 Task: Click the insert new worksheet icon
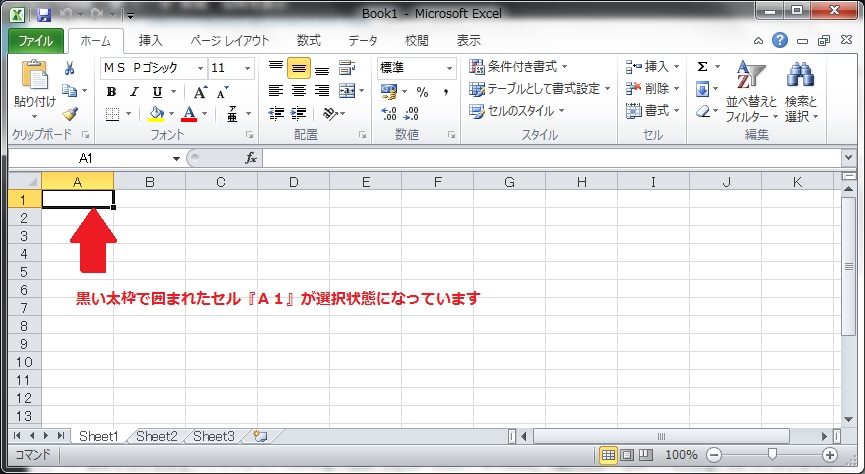pos(260,436)
